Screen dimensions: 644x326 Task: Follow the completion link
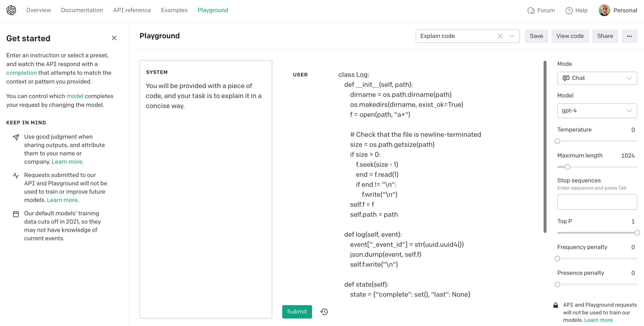[x=21, y=73]
